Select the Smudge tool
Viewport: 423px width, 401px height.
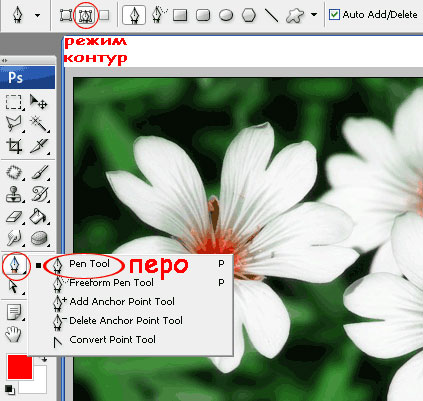click(14, 238)
